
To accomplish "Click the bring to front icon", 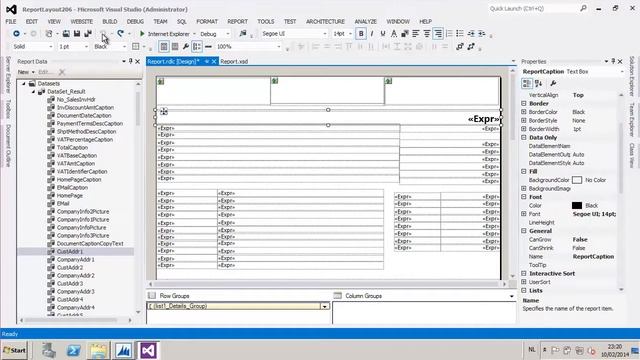I will (460, 47).
